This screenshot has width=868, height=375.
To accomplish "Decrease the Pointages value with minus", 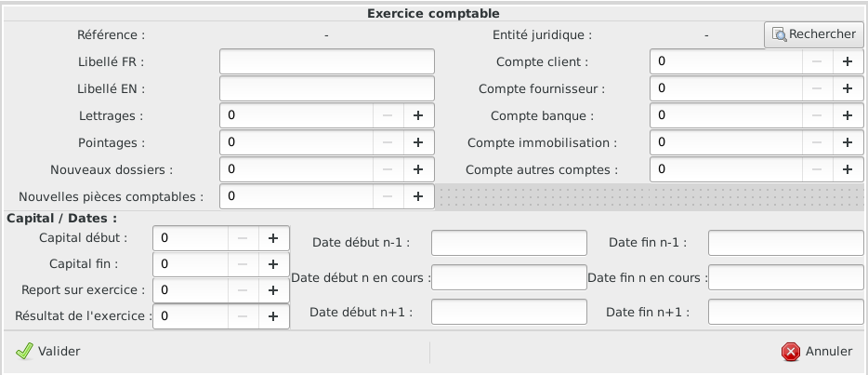I will point(388,142).
